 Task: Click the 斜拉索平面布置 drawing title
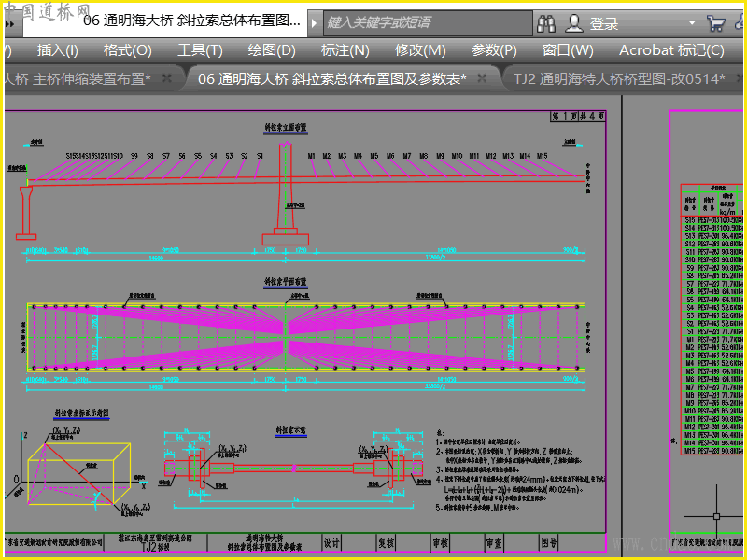(x=286, y=282)
